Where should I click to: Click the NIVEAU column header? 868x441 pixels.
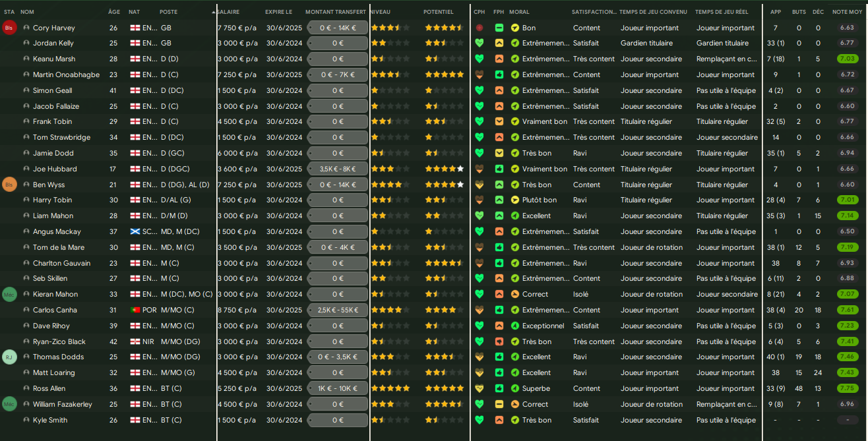click(382, 12)
